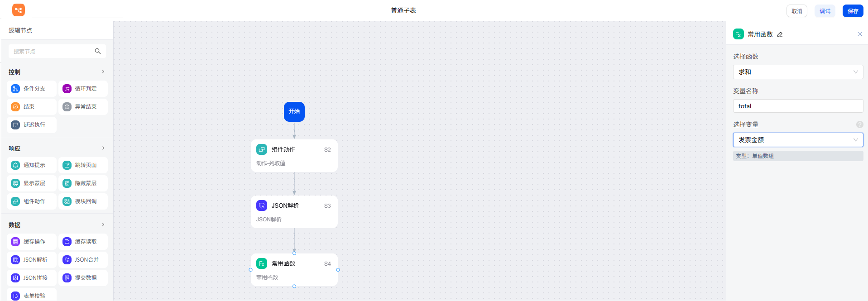The width and height of the screenshot is (868, 301).
Task: Choose the 延迟执行 node icon
Action: tap(15, 125)
